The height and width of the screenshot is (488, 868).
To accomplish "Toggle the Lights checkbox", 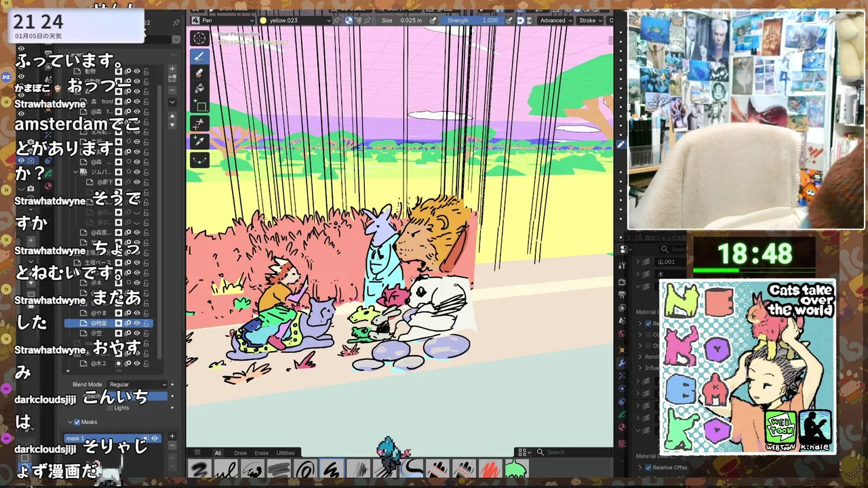I will (x=110, y=407).
